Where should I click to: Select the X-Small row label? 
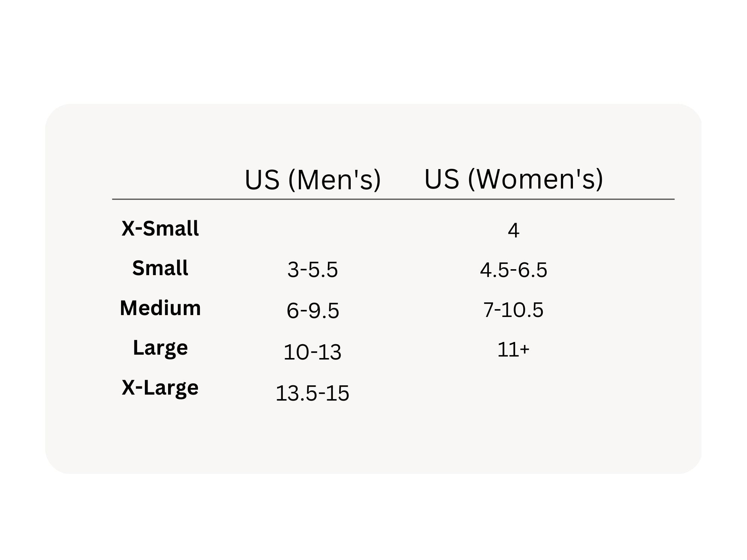tap(160, 228)
